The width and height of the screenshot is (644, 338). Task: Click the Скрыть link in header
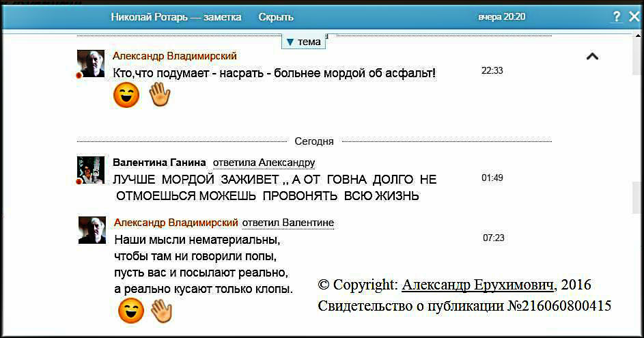276,17
